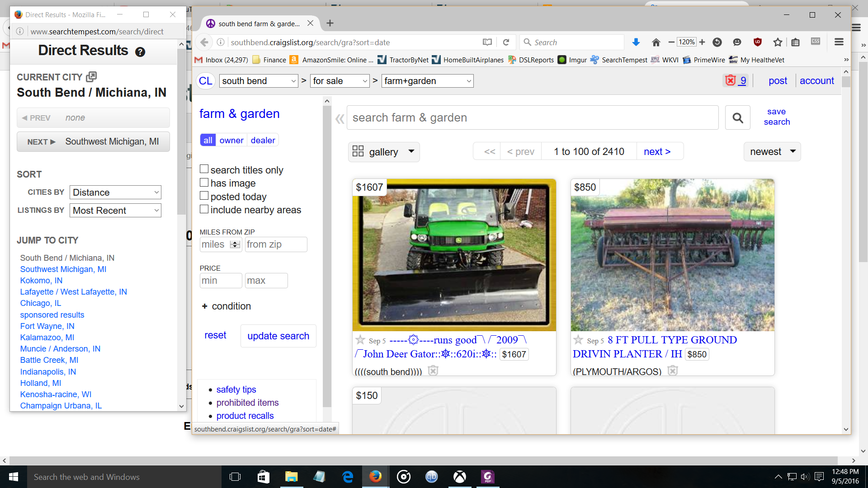Click the zoom in plus icon
Image resolution: width=868 pixels, height=488 pixels.
click(x=702, y=42)
